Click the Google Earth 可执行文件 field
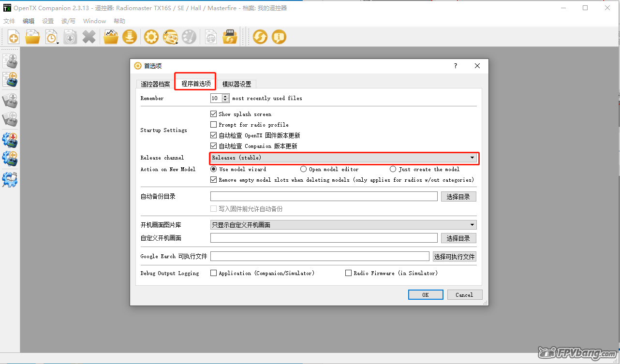This screenshot has width=620, height=364. (320, 256)
